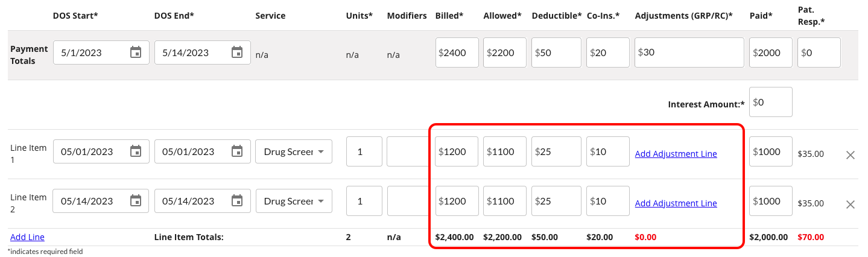The image size is (868, 257).
Task: Open calendar for Line Item 1 DOS Start
Action: tap(136, 151)
